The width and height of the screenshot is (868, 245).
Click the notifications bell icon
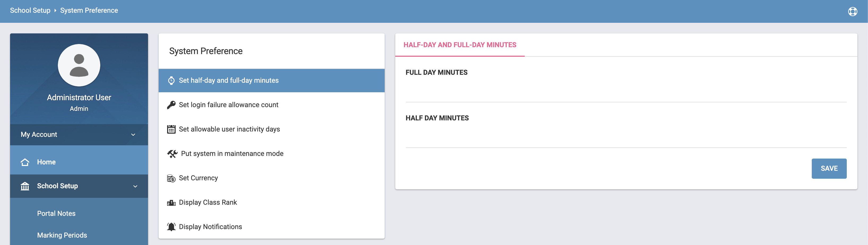[171, 227]
